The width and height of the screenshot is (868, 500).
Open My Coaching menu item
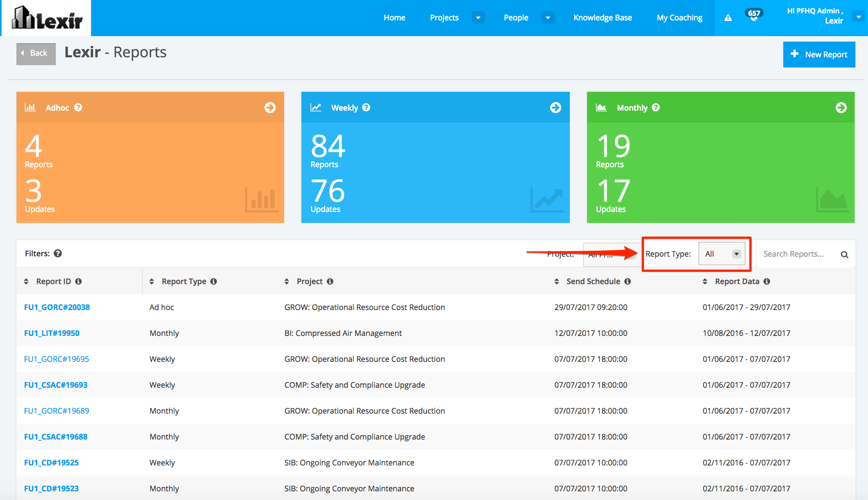pos(679,18)
